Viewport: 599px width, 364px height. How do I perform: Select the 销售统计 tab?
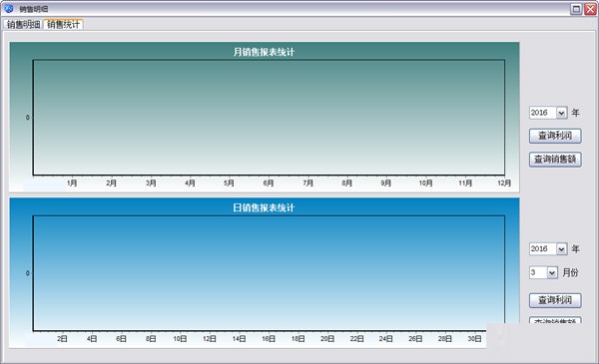click(63, 24)
